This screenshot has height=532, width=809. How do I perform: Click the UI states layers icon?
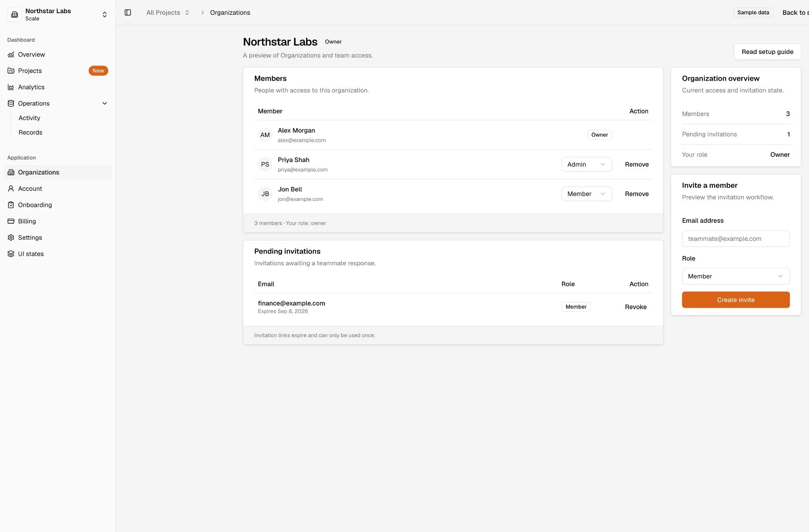coord(11,254)
